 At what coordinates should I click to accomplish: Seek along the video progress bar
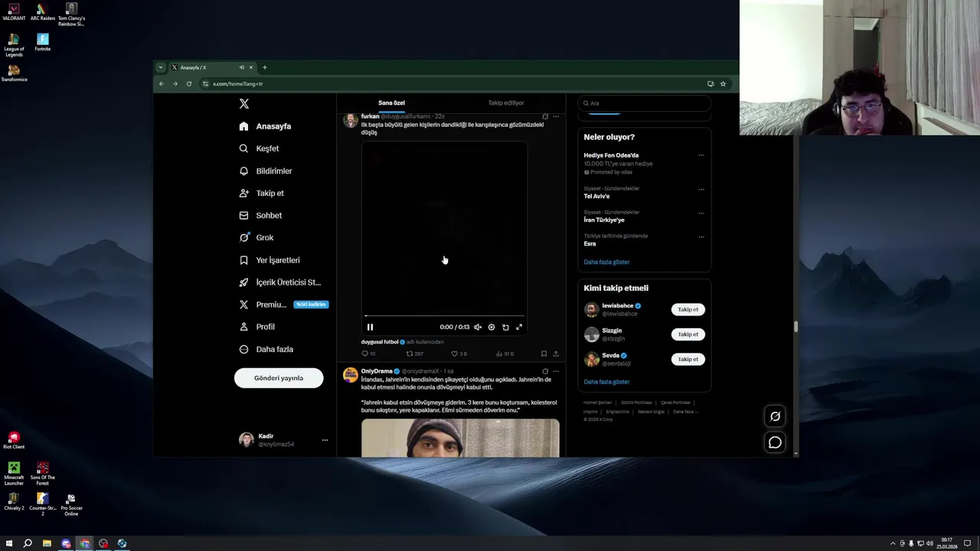[445, 315]
